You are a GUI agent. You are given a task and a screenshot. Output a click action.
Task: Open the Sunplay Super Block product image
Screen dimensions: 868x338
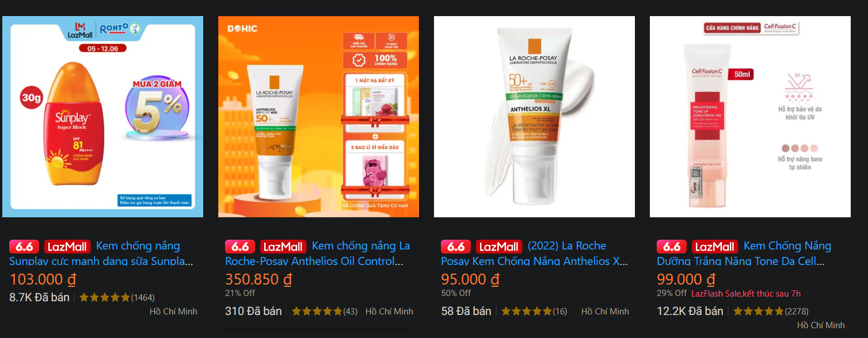pyautogui.click(x=102, y=117)
